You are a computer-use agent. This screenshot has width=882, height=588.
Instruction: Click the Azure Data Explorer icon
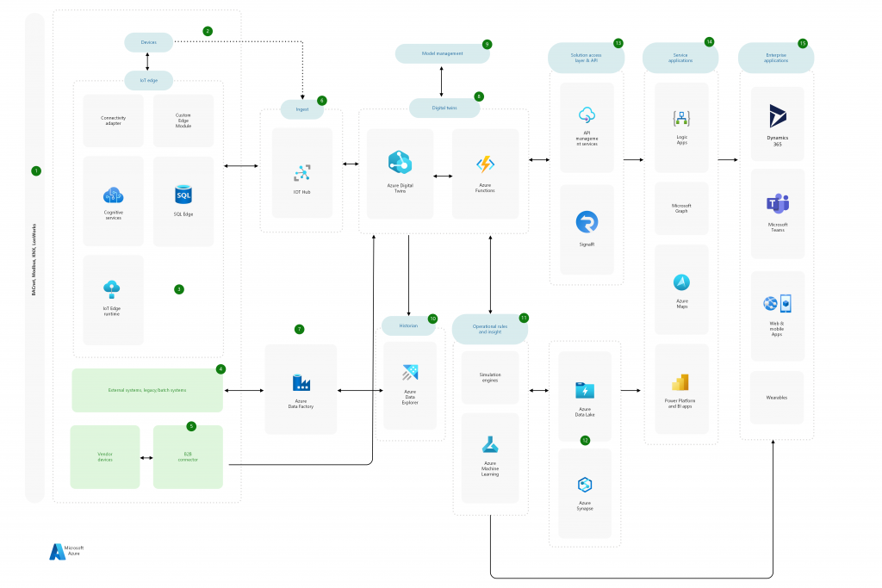(409, 373)
